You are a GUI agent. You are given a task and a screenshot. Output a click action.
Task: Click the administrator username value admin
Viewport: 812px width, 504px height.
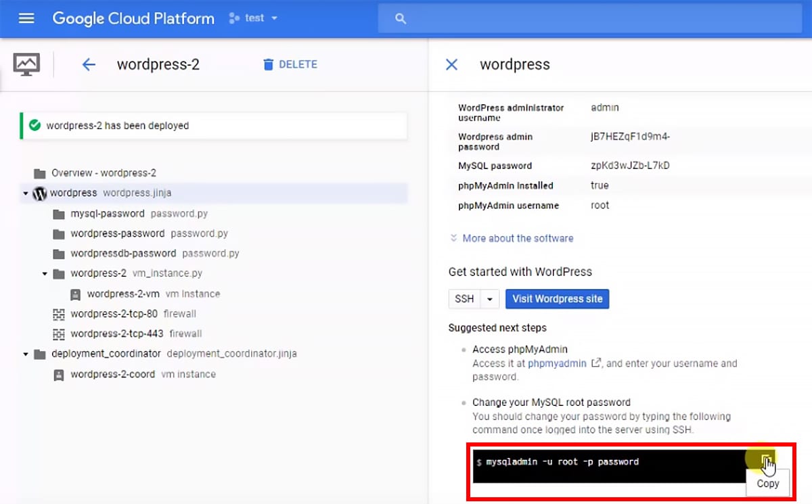pos(605,108)
